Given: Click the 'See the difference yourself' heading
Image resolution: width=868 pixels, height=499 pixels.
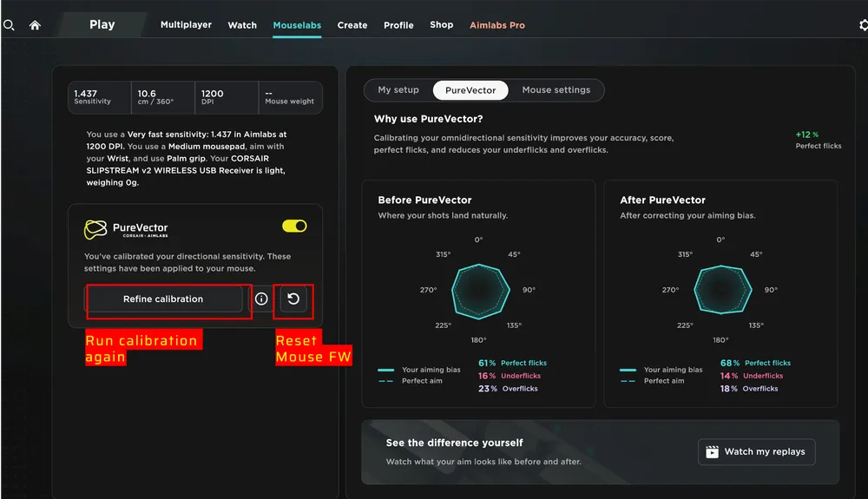Looking at the screenshot, I should point(455,443).
